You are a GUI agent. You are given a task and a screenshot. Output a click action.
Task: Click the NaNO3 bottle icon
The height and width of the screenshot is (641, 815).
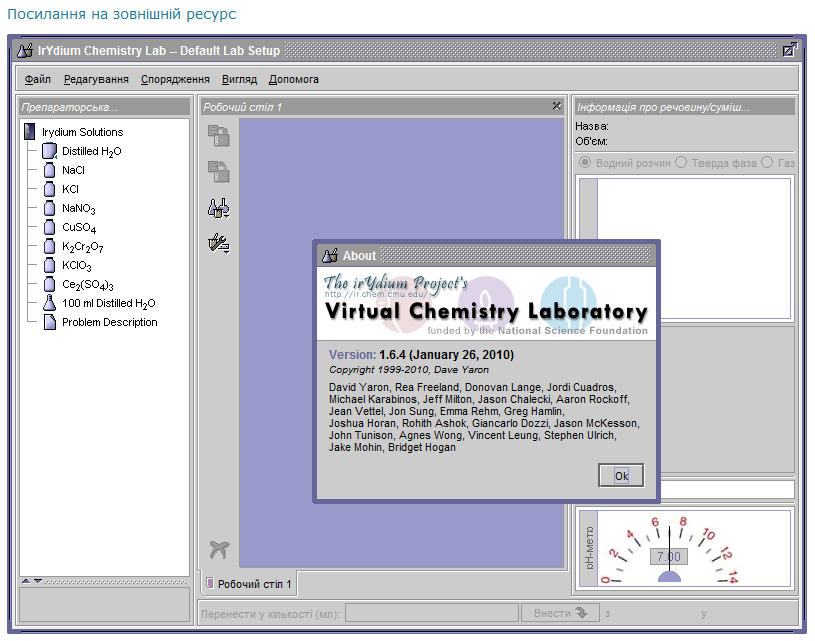(49, 208)
